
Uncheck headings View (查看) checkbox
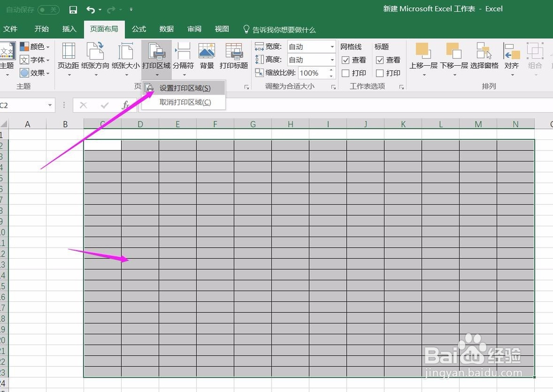[379, 60]
